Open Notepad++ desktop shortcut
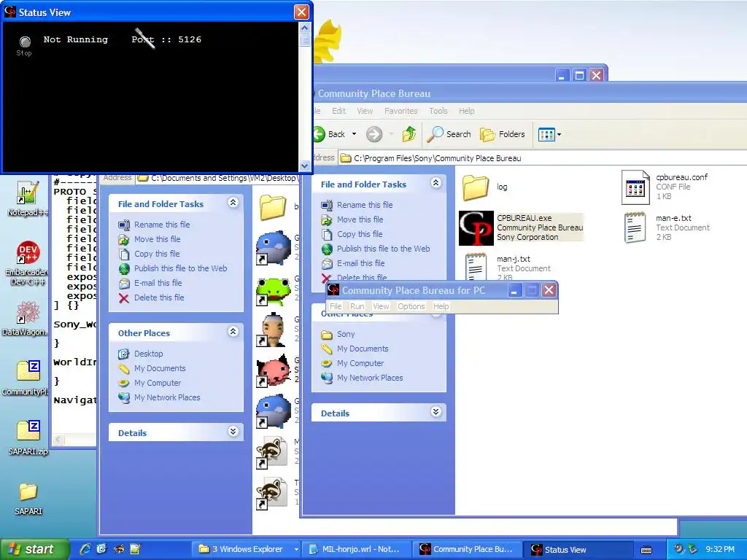The image size is (747, 560). coord(27,199)
